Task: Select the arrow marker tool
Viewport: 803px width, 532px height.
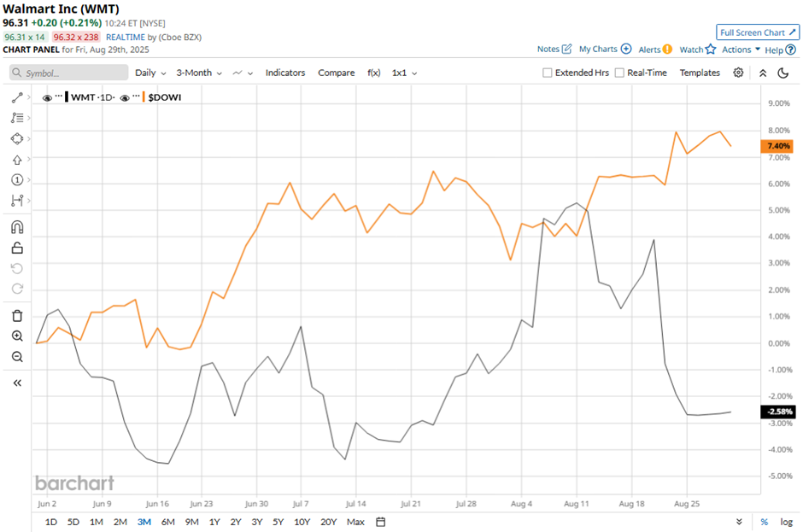Action: pyautogui.click(x=17, y=160)
